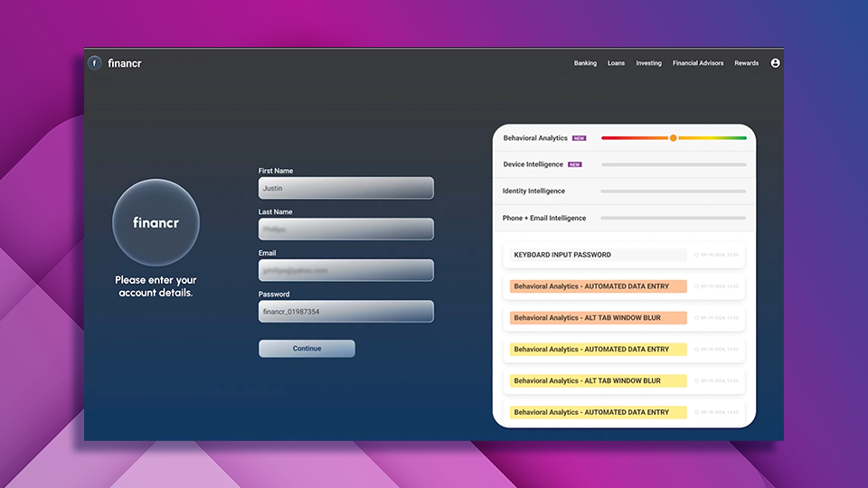Open the user profile account icon
The height and width of the screenshot is (488, 868).
pyautogui.click(x=775, y=63)
